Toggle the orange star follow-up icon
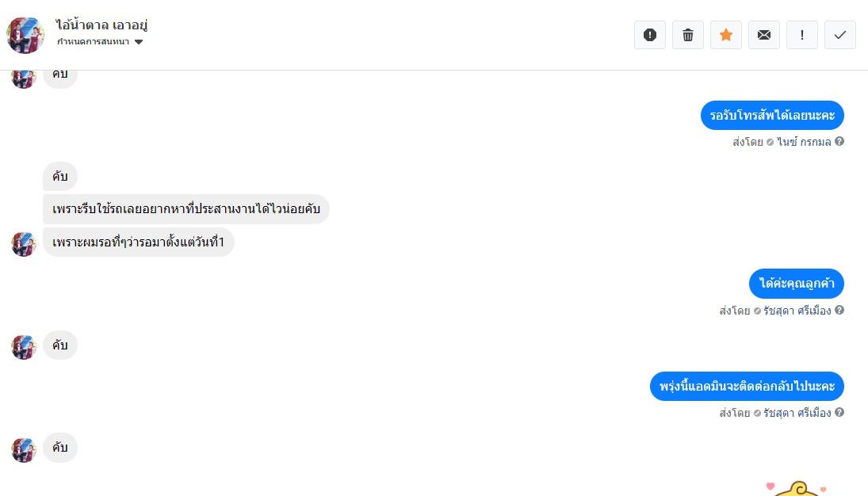Image resolution: width=868 pixels, height=496 pixels. pos(726,35)
